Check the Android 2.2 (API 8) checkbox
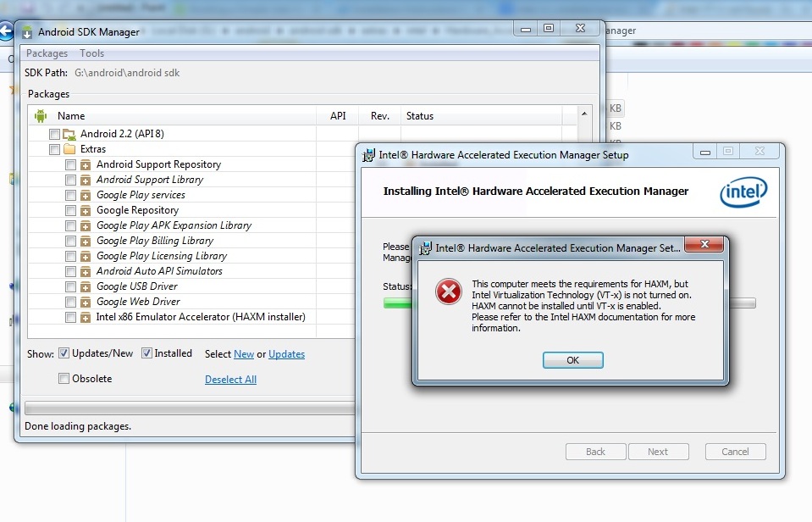Image resolution: width=812 pixels, height=522 pixels. (54, 134)
